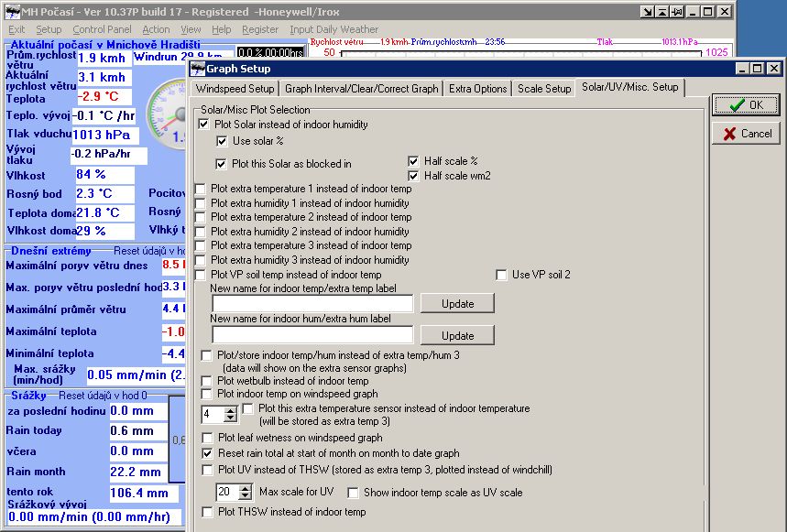Open the View menu

tap(191, 29)
